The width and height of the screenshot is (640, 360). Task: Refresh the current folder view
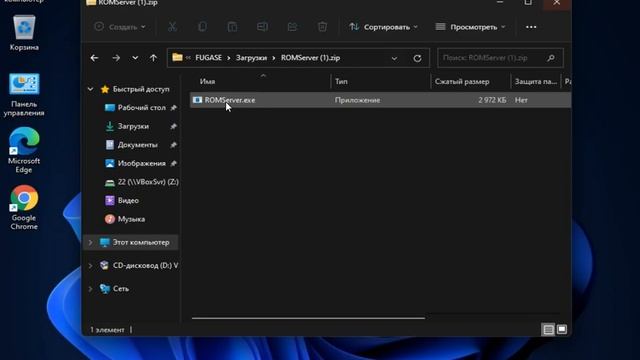[x=417, y=58]
